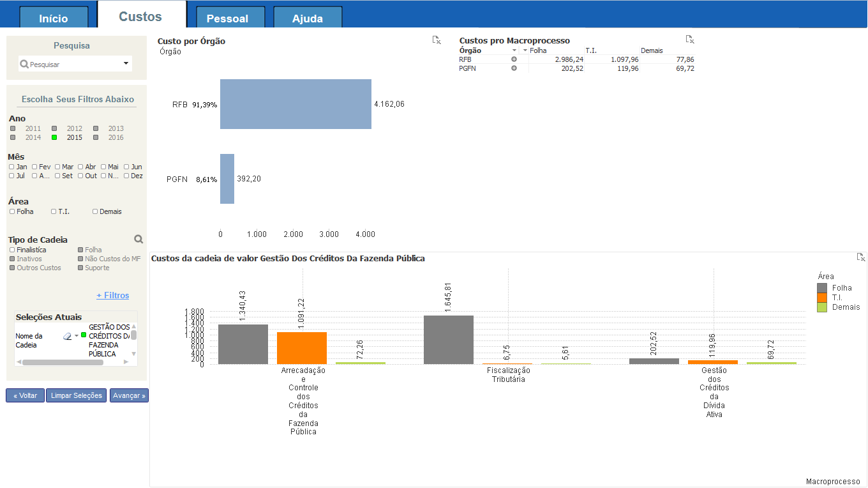Export the cadeia de valor chart to Excel
Image resolution: width=868 pixels, height=488 pixels.
click(x=861, y=257)
